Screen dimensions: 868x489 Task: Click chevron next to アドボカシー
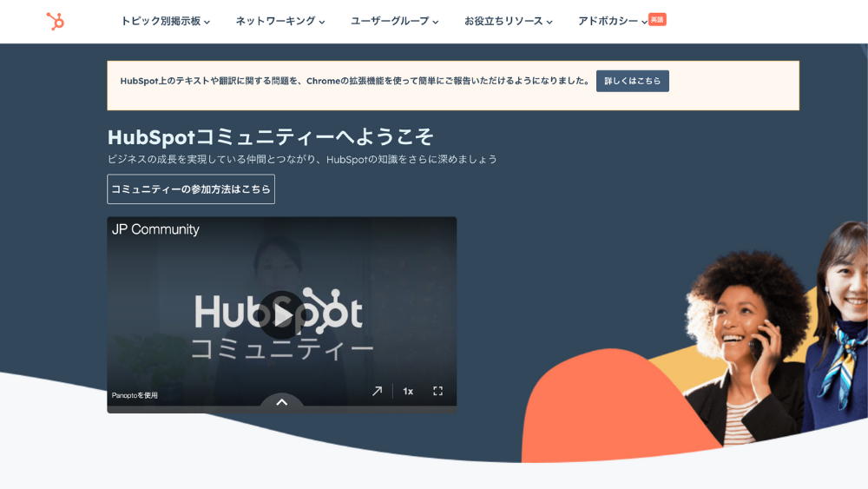point(644,23)
